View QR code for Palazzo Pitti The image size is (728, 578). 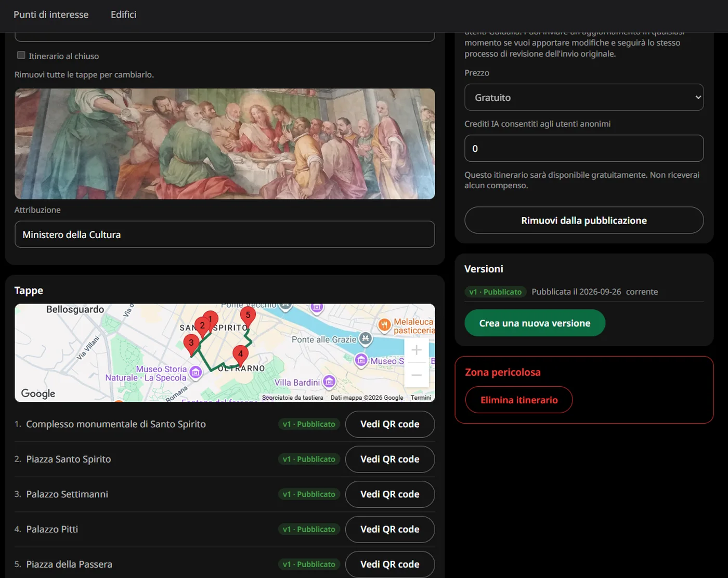390,529
